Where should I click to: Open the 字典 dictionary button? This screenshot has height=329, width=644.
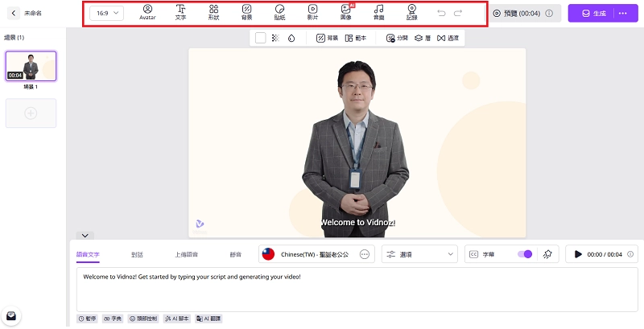[112, 319]
